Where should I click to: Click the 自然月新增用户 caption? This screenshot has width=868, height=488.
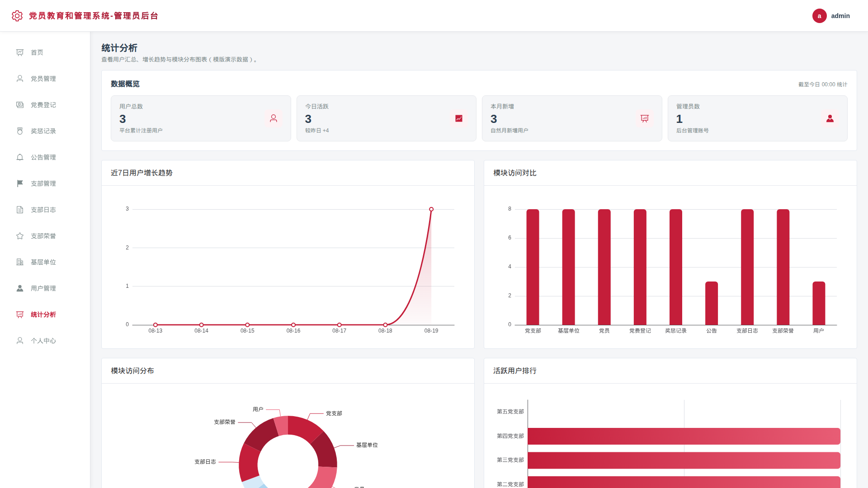[x=509, y=131]
